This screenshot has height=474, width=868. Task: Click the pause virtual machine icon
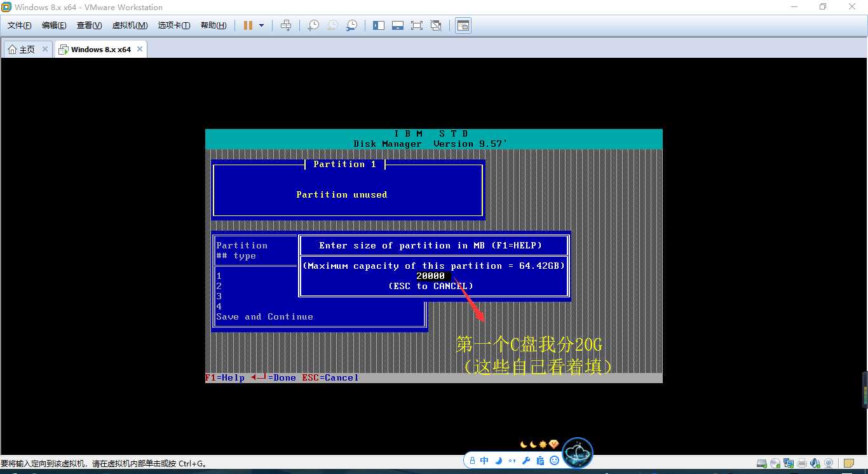(248, 25)
